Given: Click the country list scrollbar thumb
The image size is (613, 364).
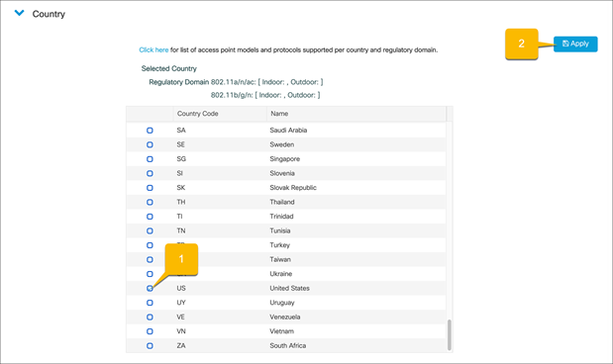Looking at the screenshot, I should (450, 335).
